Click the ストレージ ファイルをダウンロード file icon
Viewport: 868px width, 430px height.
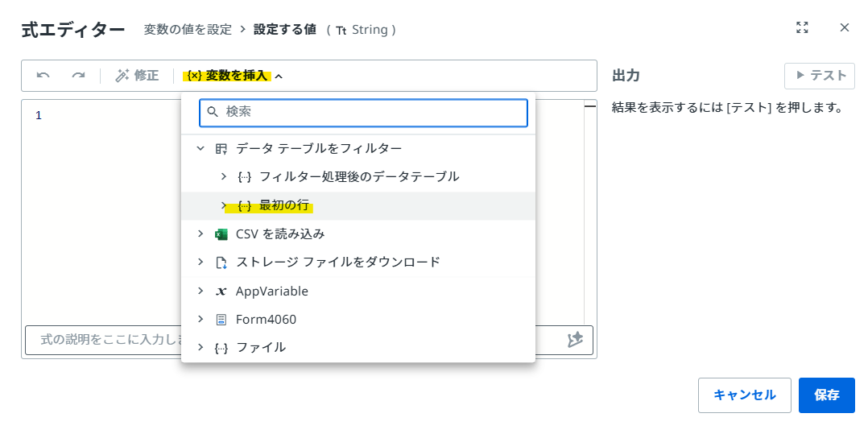221,263
